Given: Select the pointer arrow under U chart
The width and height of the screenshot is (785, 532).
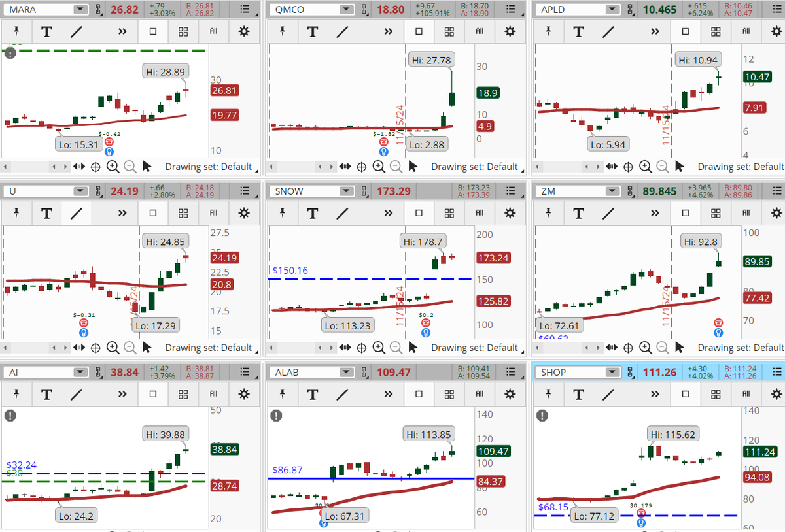Looking at the screenshot, I should point(147,348).
